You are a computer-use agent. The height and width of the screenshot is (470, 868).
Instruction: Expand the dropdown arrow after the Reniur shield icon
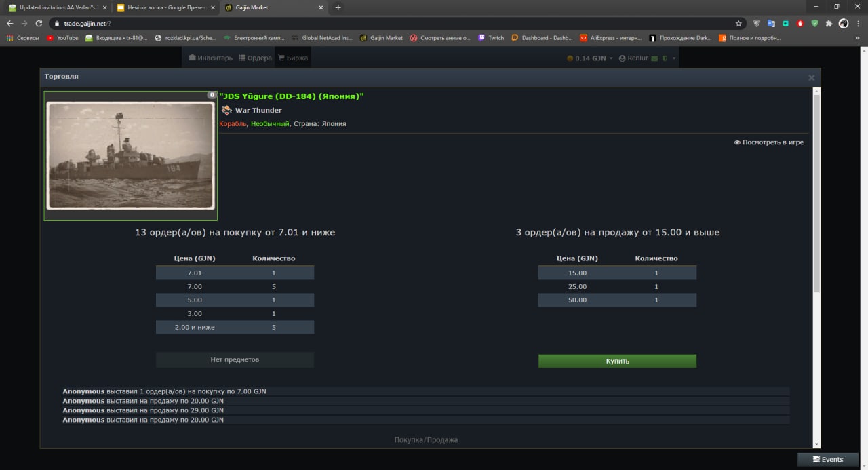click(674, 58)
